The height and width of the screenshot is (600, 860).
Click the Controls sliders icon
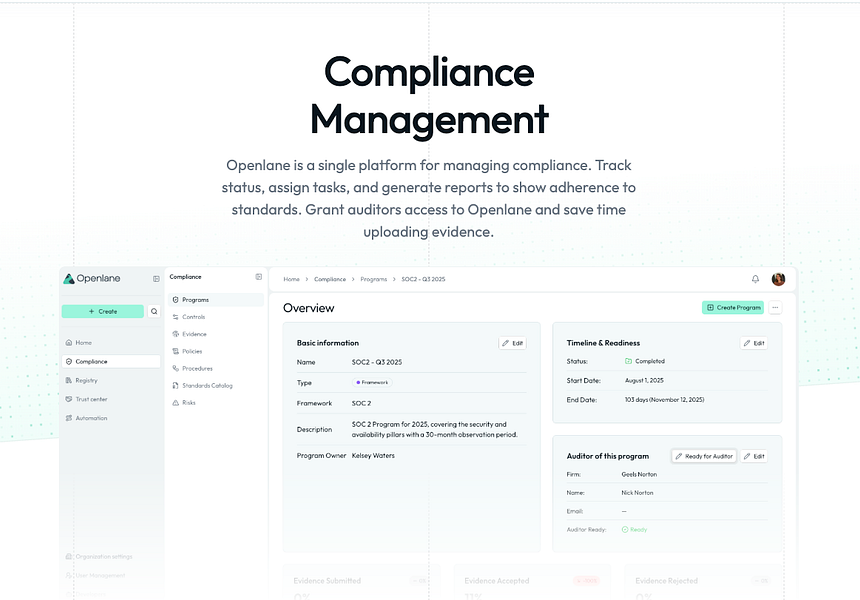tap(176, 317)
